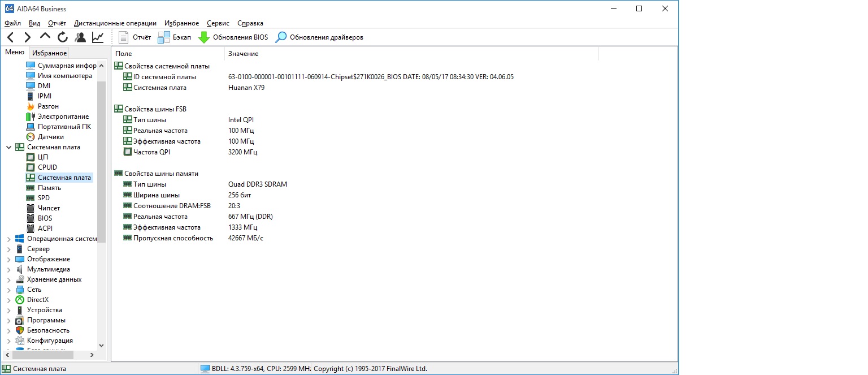Select ACPI in the tree

[x=40, y=229]
